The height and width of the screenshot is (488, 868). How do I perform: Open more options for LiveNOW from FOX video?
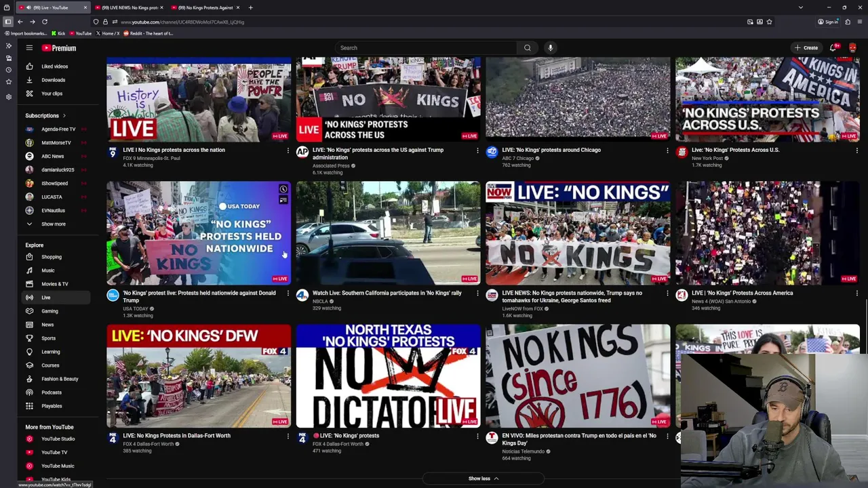point(667,293)
